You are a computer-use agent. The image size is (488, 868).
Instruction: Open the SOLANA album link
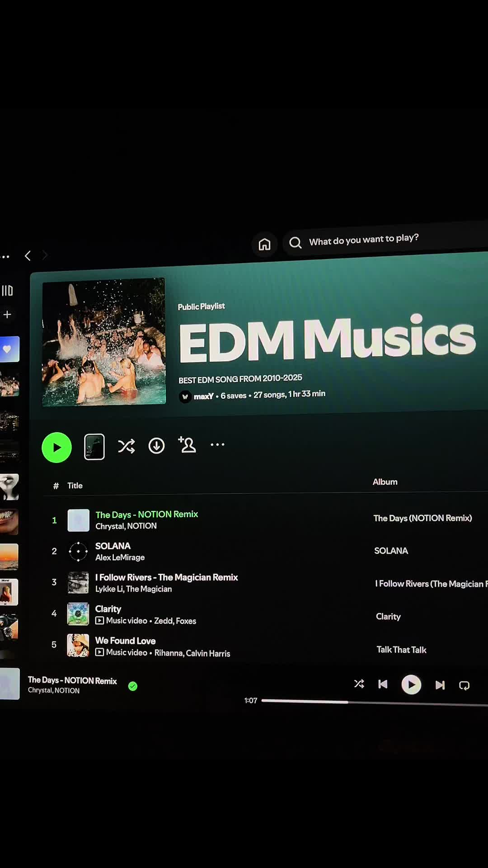[x=391, y=551]
